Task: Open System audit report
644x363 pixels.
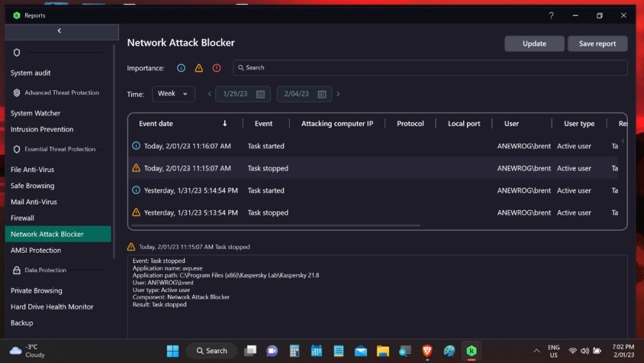Action: pyautogui.click(x=30, y=73)
